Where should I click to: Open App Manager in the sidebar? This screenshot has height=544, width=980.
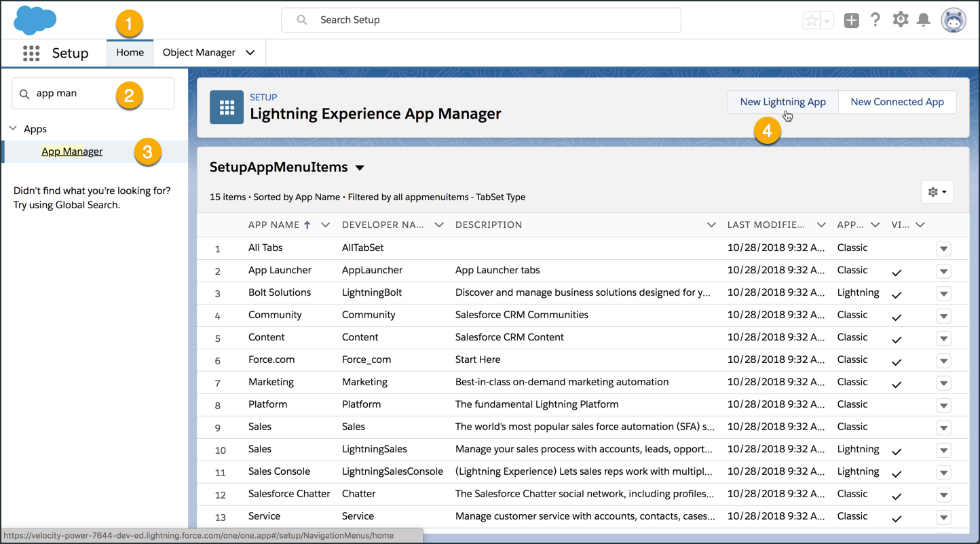coord(72,151)
